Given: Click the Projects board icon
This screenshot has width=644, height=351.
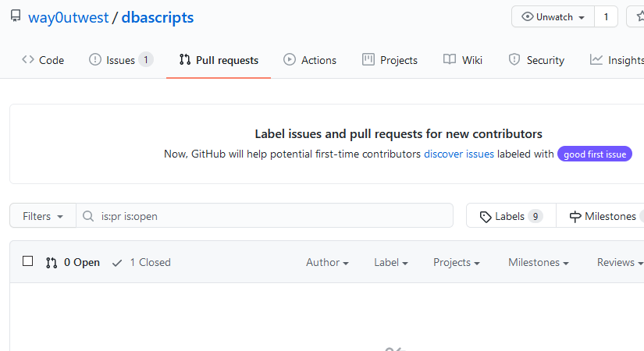Looking at the screenshot, I should click(x=368, y=60).
